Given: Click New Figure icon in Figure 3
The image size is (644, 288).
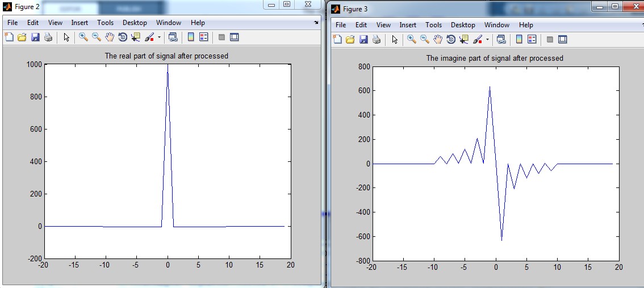Looking at the screenshot, I should coord(337,39).
